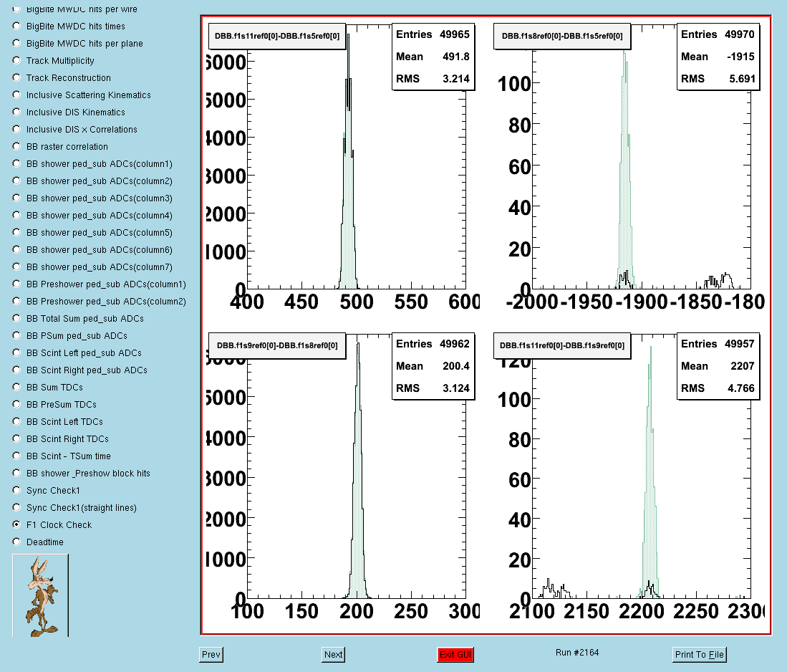The width and height of the screenshot is (787, 672).
Task: Choose BB Scint Left TDCs option
Action: 16,421
